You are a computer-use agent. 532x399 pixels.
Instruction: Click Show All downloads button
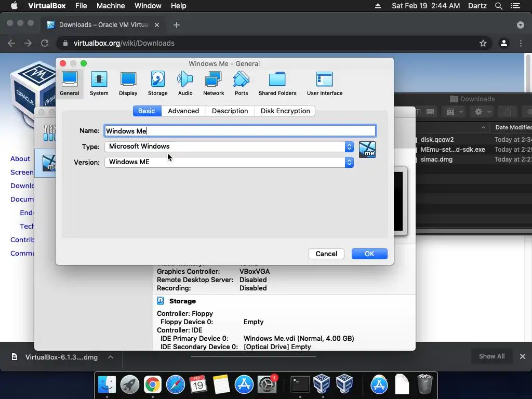point(491,356)
